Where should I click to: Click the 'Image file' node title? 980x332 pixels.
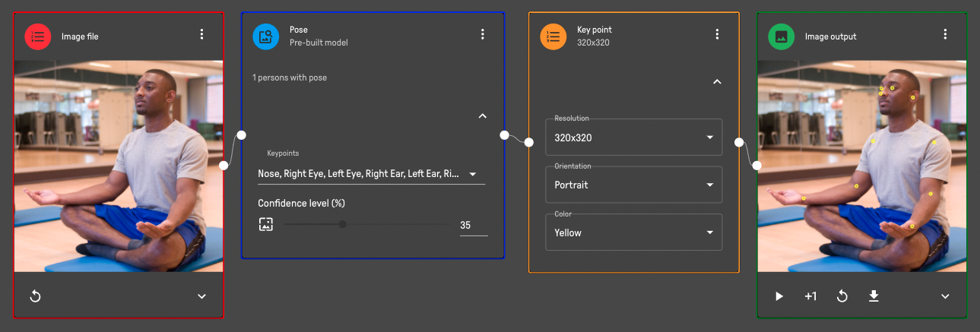[80, 36]
